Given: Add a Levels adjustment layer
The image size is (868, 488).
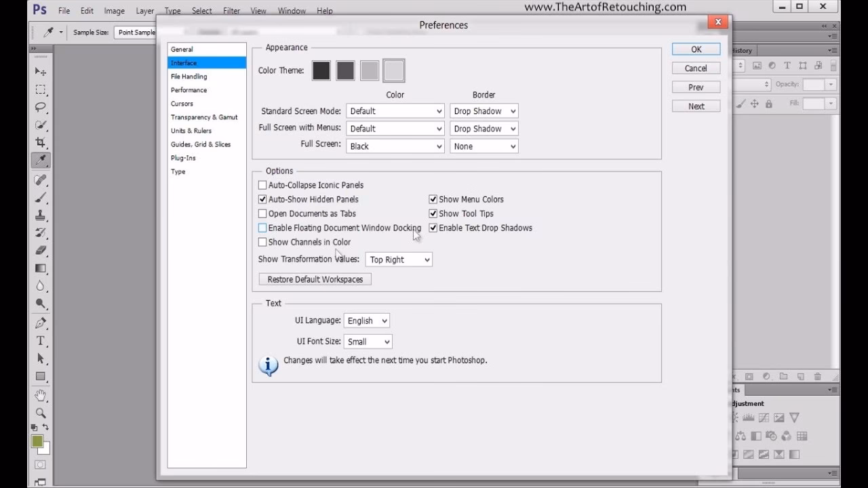Looking at the screenshot, I should tap(749, 418).
